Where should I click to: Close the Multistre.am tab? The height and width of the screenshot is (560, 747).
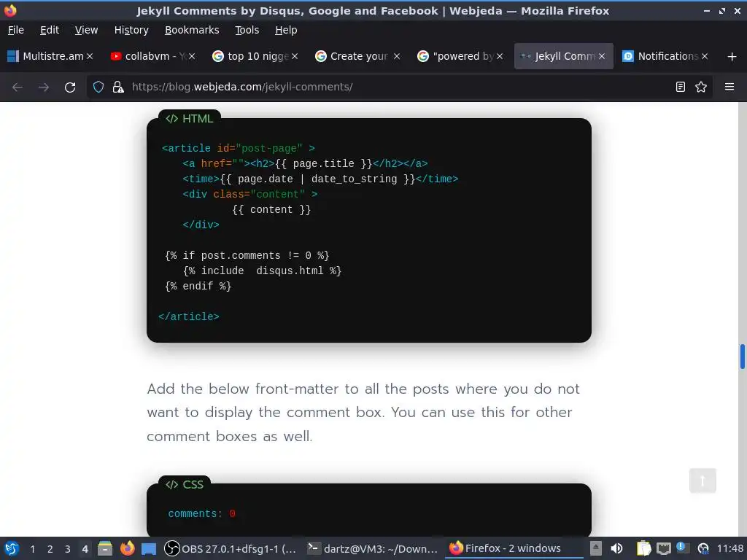[x=90, y=56]
